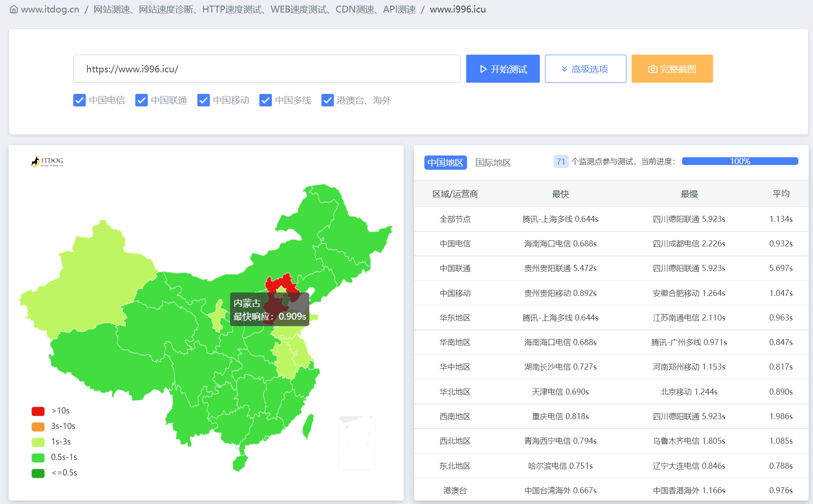813x504 pixels.
Task: Disable the 港澳台、海外 checkbox
Action: [x=327, y=100]
